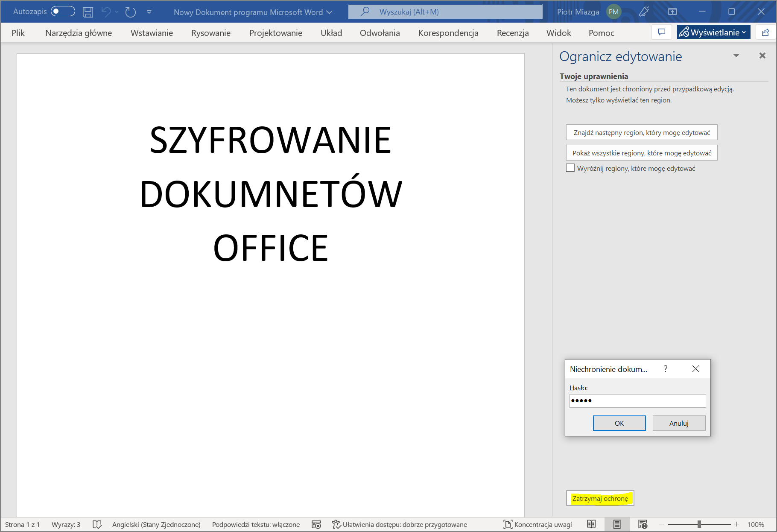Click zoom in plus button

[737, 524]
